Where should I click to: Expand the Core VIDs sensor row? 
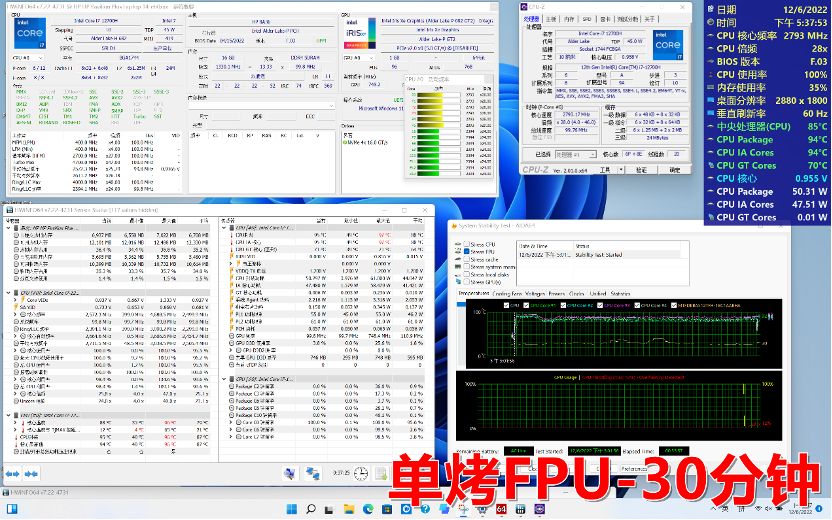tap(15, 300)
